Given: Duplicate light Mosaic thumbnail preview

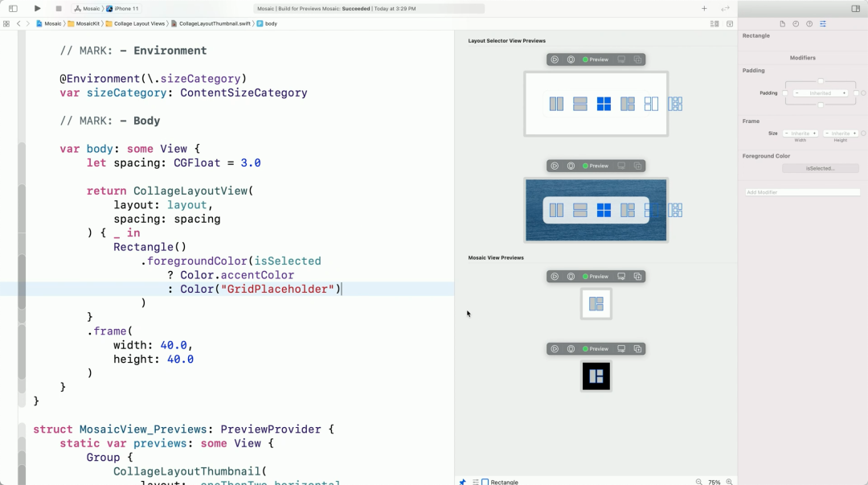Looking at the screenshot, I should click(637, 276).
